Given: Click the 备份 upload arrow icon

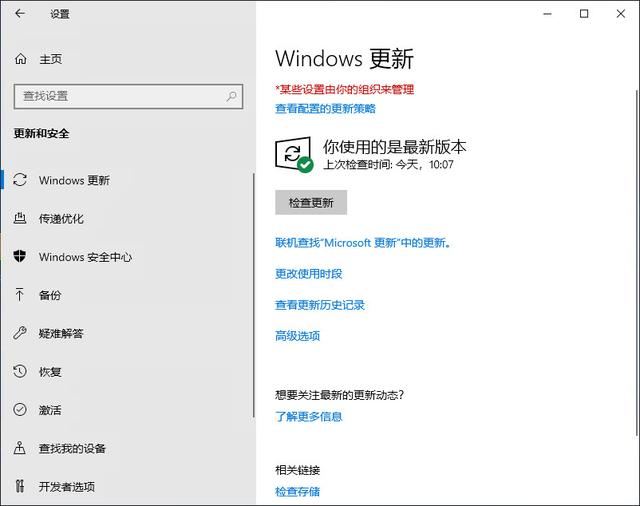Looking at the screenshot, I should (20, 295).
